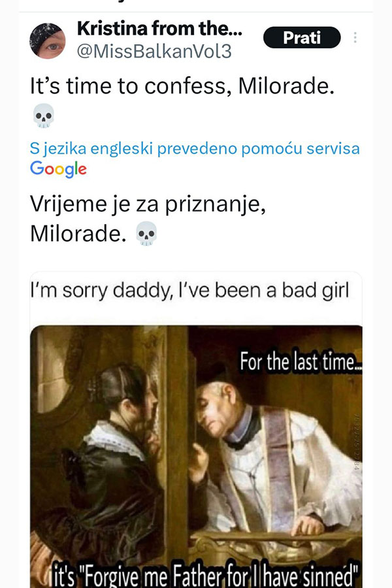Click the word 'Milorade.' in translated tweet
Screen dimensions: 392x588
78,234
